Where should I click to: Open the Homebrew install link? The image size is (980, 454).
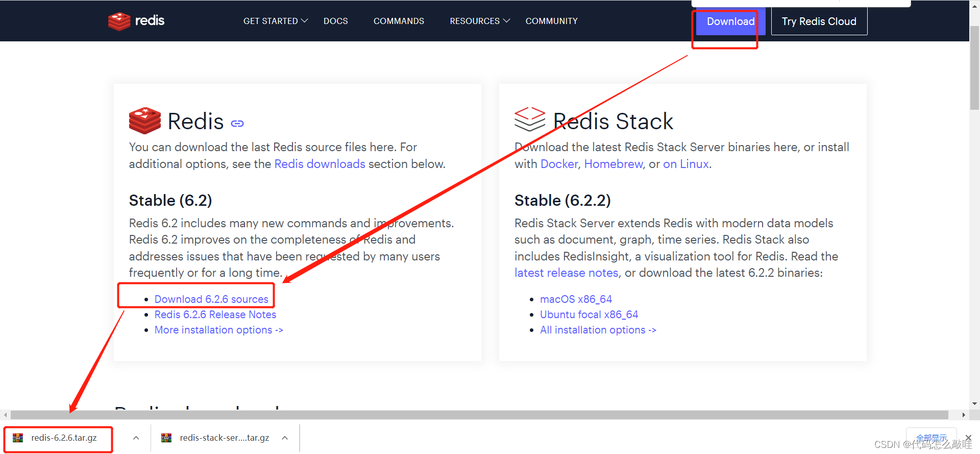click(x=614, y=164)
